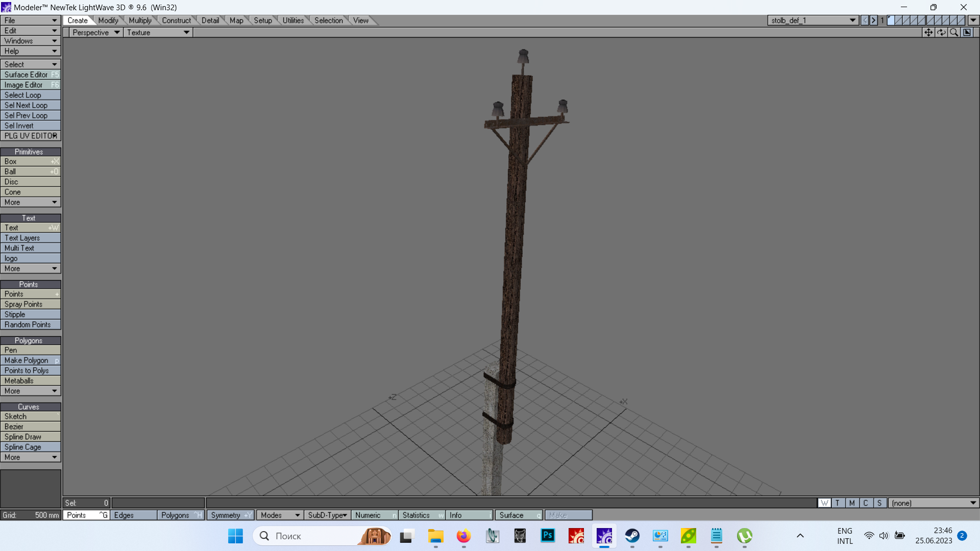Go to previous layer bank arrow
The height and width of the screenshot is (551, 980).
pos(865,20)
